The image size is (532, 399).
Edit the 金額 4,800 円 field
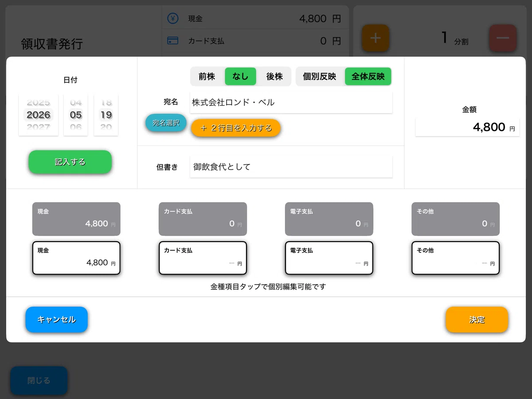pos(467,127)
